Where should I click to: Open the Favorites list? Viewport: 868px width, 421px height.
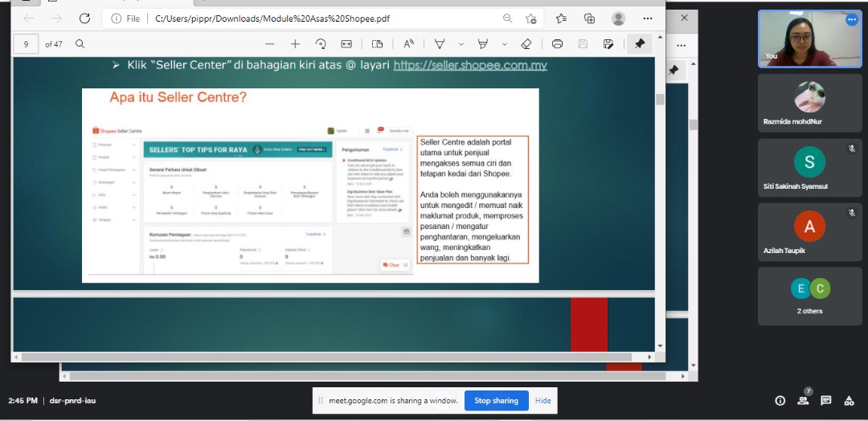click(x=561, y=18)
